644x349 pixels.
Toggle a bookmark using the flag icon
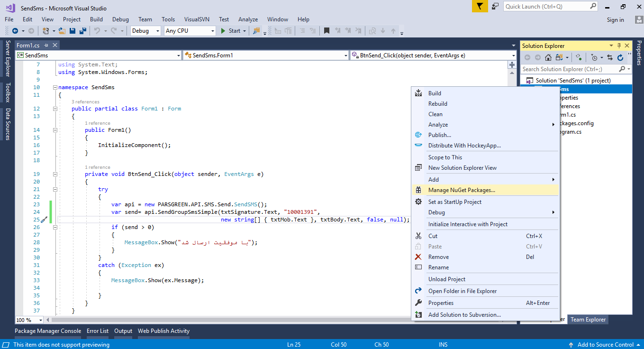pos(327,31)
